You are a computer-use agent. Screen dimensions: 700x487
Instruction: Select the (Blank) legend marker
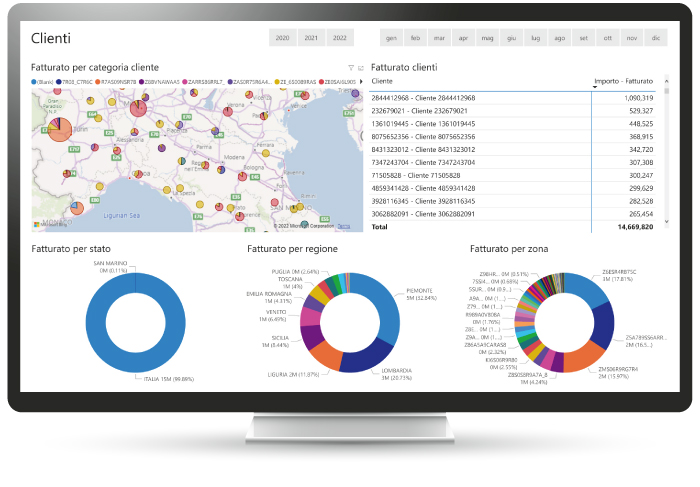pos(35,80)
